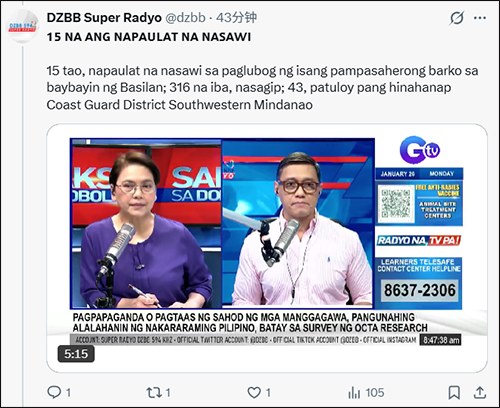
Task: Click the tweet body about Basilan
Action: 262,88
